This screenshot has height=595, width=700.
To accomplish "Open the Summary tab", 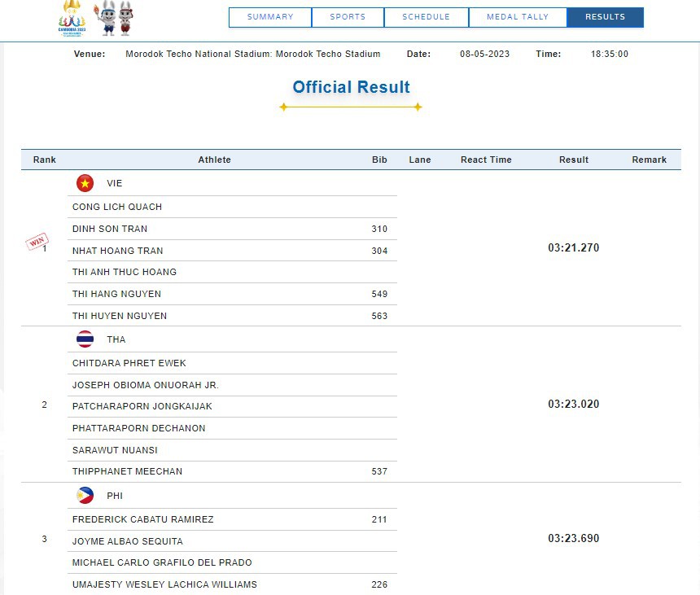I will pos(270,17).
